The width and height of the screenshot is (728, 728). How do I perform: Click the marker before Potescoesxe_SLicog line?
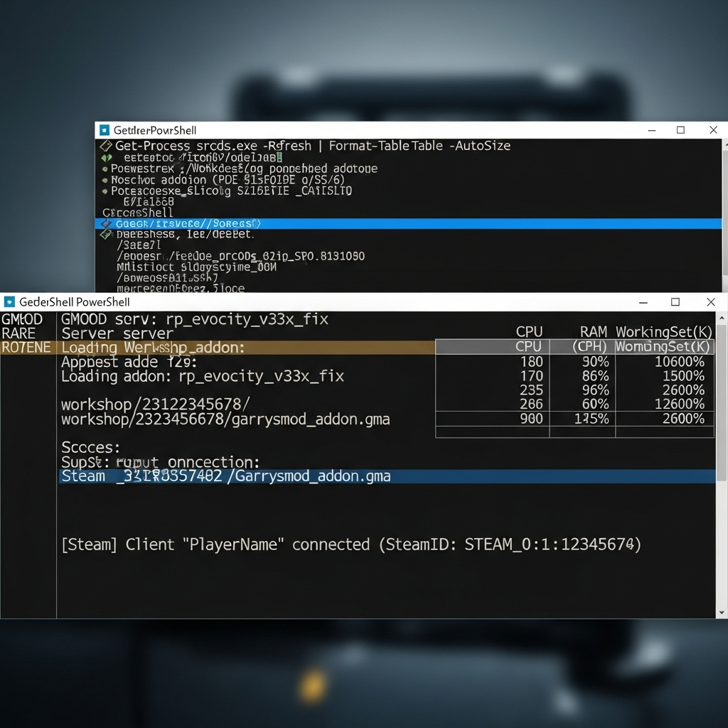tap(105, 191)
